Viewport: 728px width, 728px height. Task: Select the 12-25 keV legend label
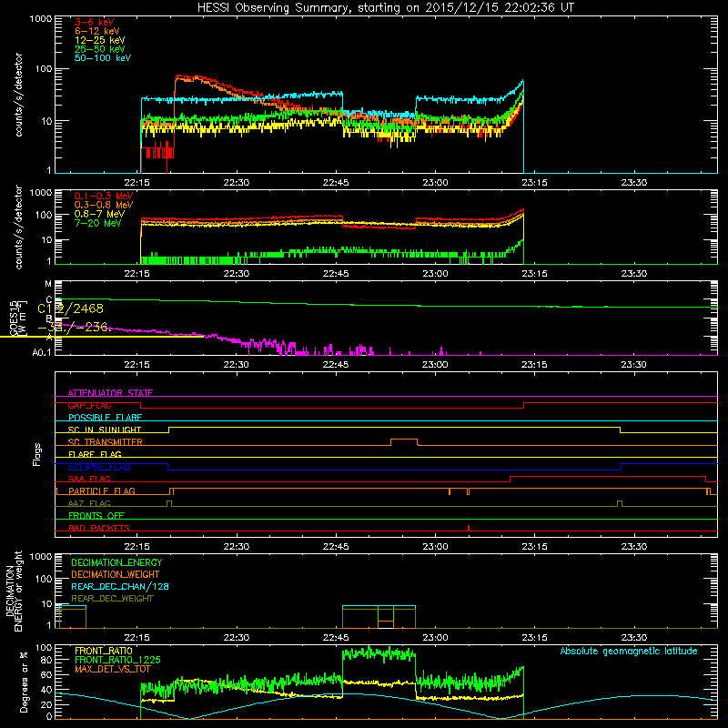pyautogui.click(x=99, y=40)
